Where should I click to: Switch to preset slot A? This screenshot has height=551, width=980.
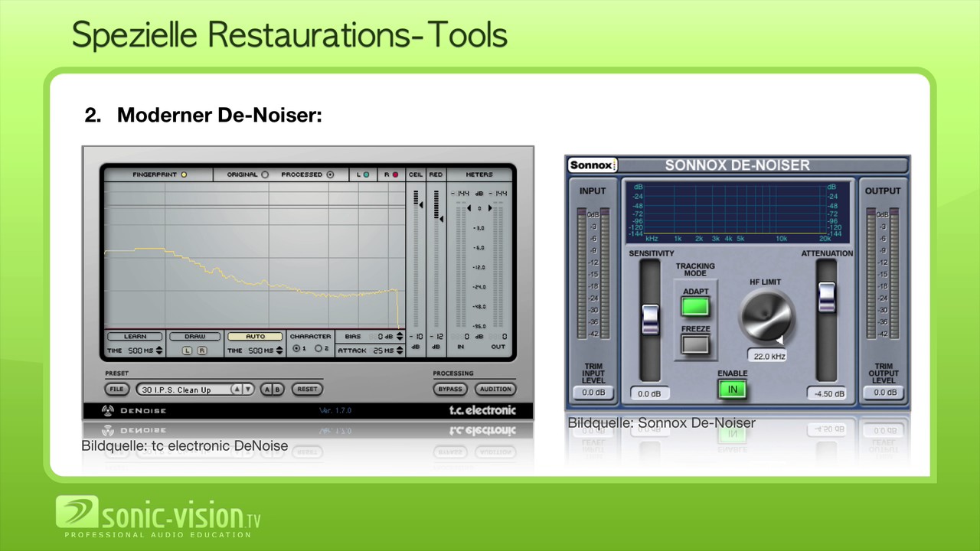coord(266,390)
